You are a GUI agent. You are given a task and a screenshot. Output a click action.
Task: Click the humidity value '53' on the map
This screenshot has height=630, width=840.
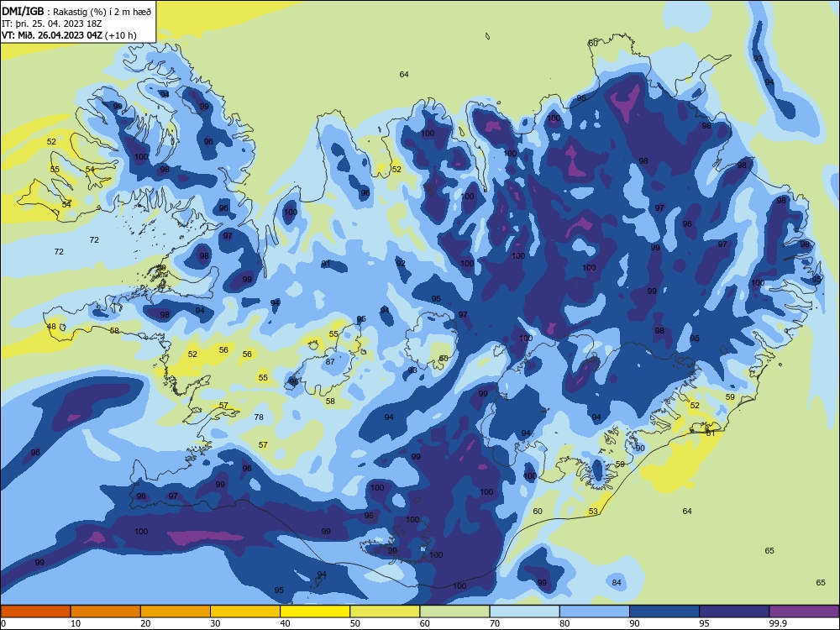(x=593, y=511)
